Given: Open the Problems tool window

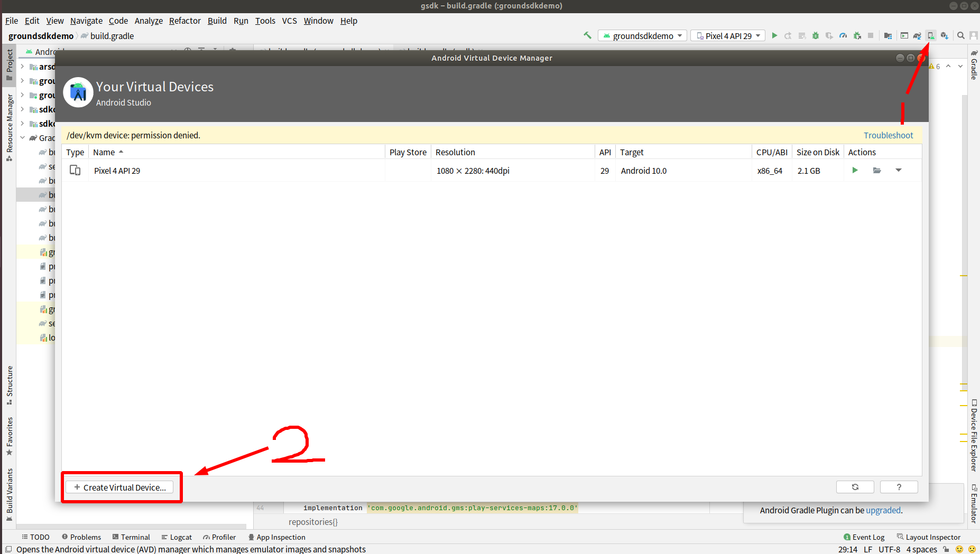Looking at the screenshot, I should 81,537.
